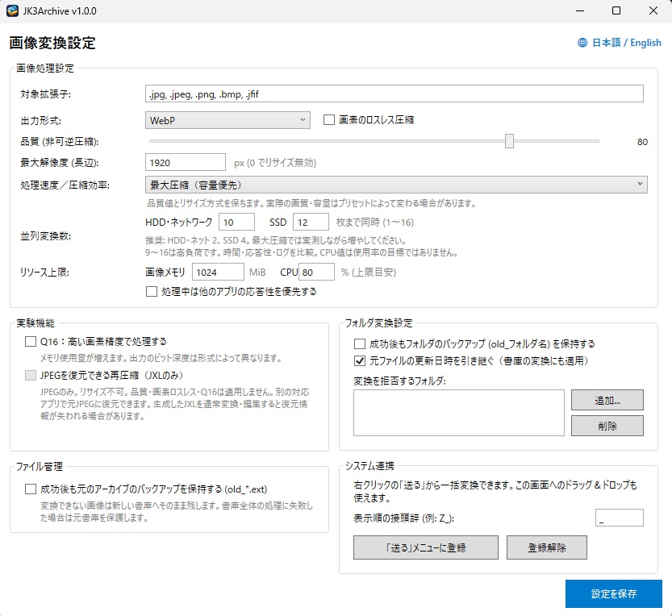The width and height of the screenshot is (672, 616).
Task: Toggle 処理中は他のアプリの応答性を優先する checkbox
Action: 152,292
